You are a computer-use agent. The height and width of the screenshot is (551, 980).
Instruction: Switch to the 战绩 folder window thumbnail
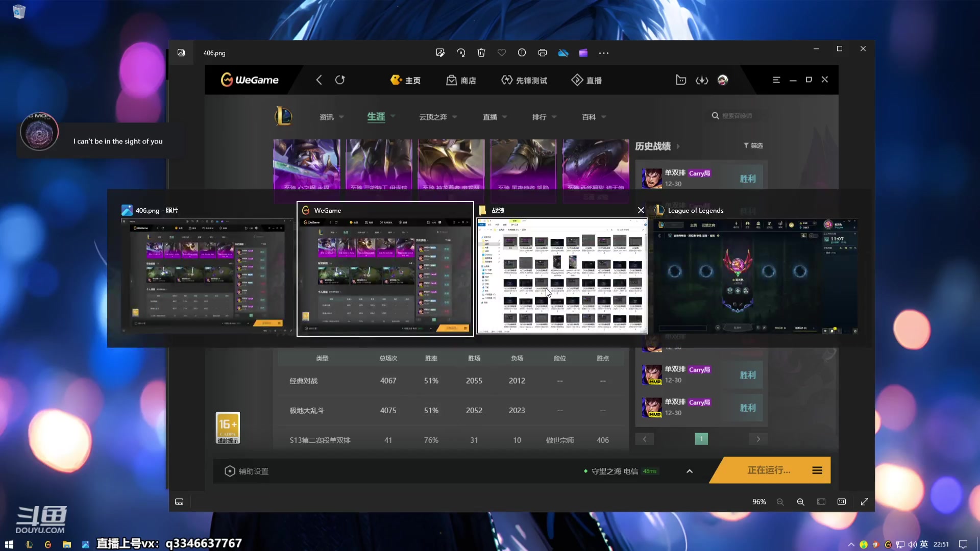[x=562, y=275]
